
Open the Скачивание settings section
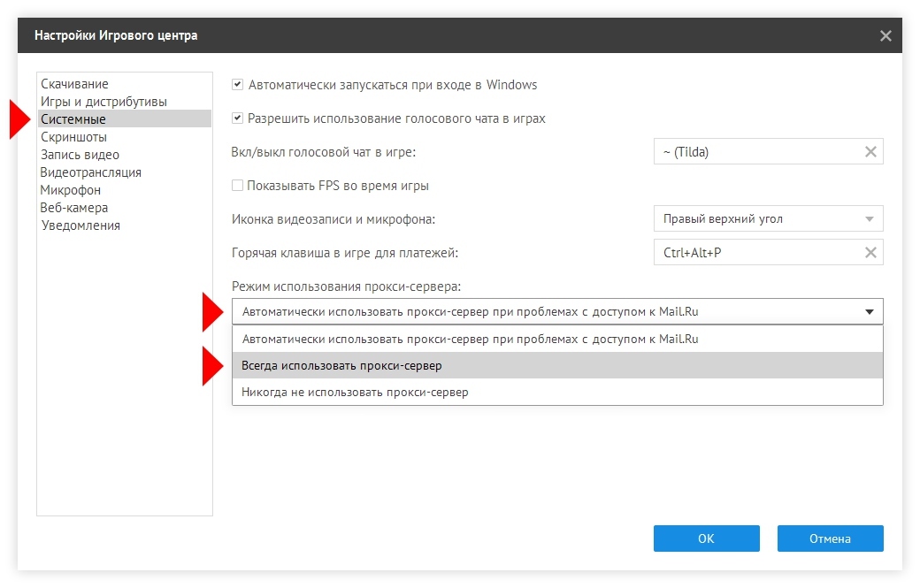[74, 84]
